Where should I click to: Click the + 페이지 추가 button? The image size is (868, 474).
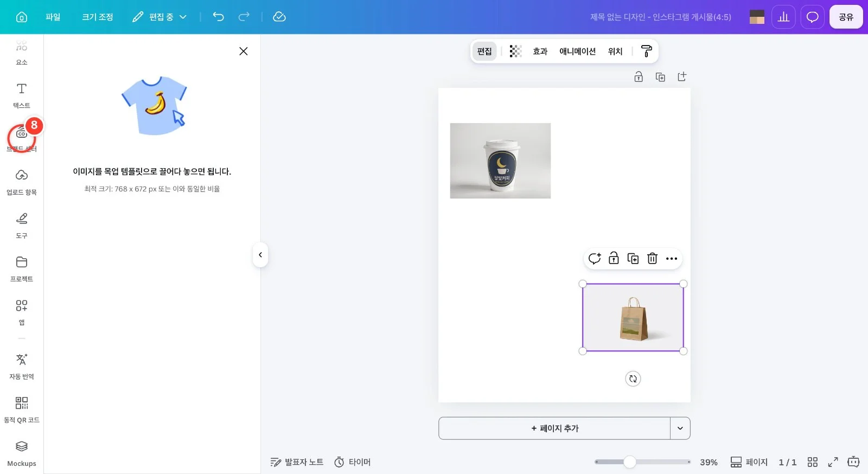pyautogui.click(x=554, y=428)
